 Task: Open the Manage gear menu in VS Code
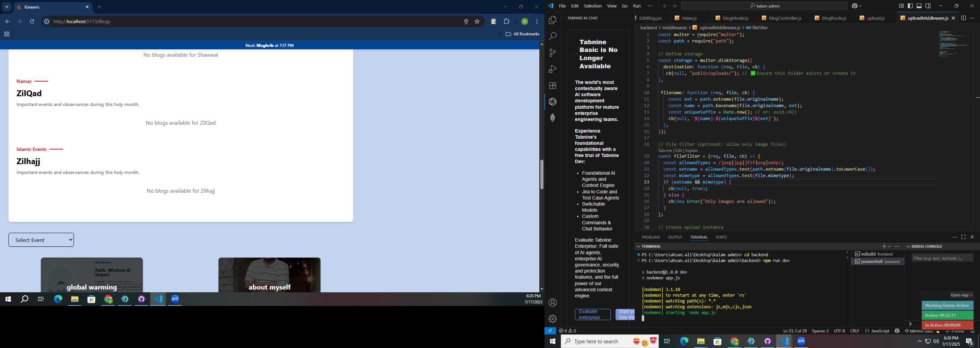pos(552,319)
